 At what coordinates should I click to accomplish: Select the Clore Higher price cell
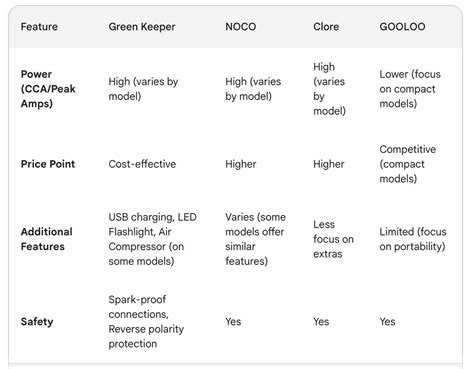[x=329, y=164]
